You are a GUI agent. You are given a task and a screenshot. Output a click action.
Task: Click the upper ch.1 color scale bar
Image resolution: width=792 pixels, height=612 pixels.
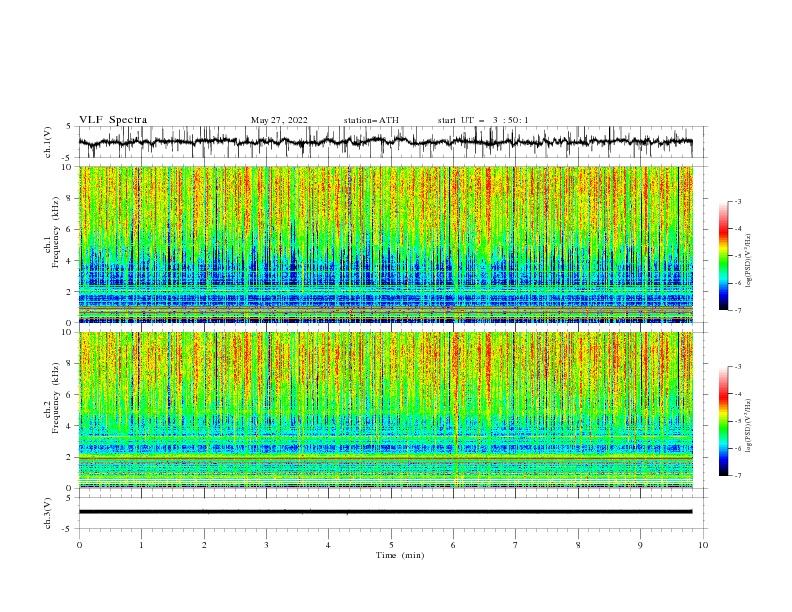click(x=724, y=256)
